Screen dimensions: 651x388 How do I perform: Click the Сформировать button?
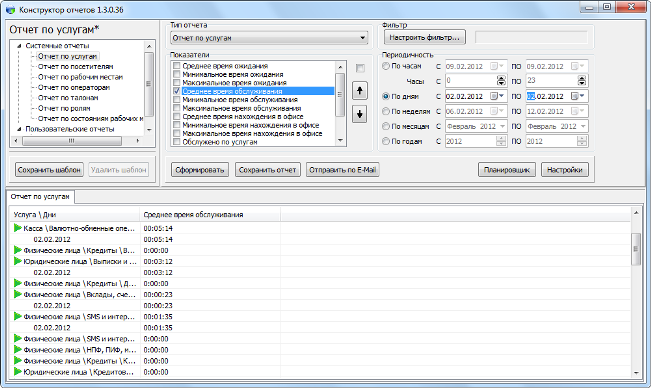200,170
